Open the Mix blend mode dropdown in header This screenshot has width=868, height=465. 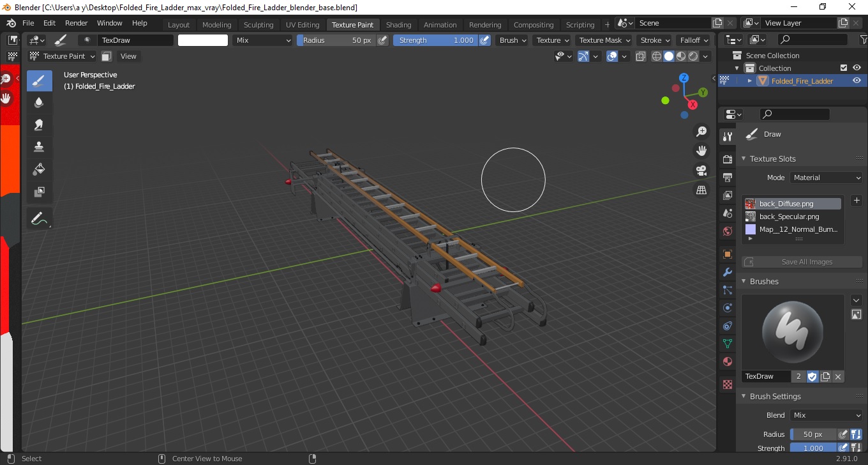coord(262,40)
